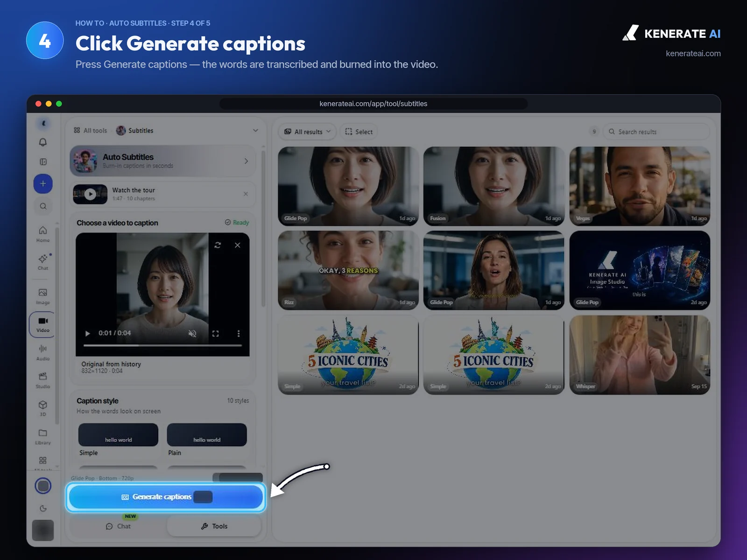The width and height of the screenshot is (747, 560).
Task: Open the Studio section in sidebar
Action: 43,380
